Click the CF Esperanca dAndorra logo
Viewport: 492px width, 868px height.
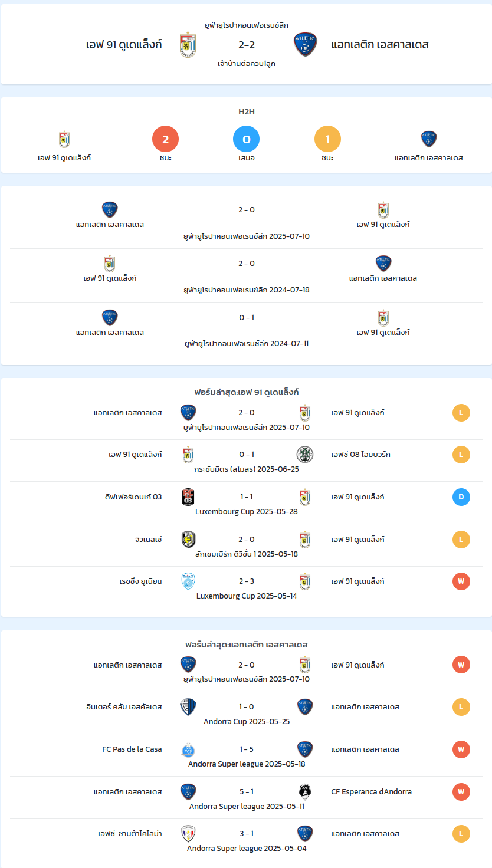coord(305,791)
